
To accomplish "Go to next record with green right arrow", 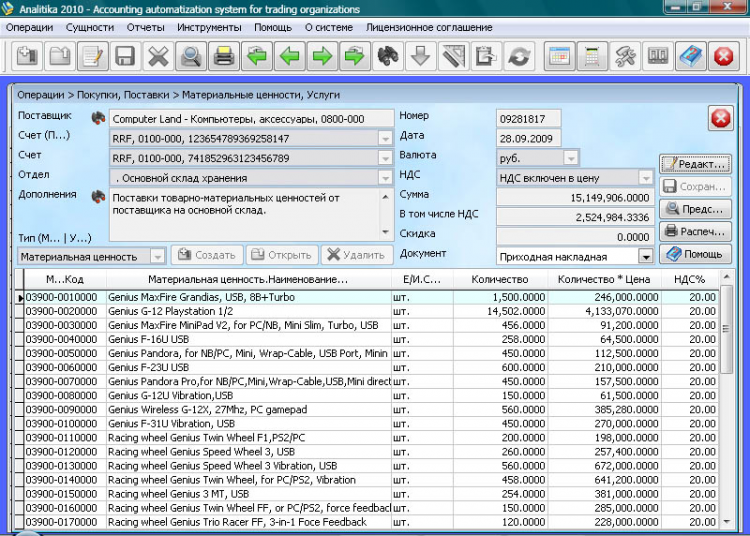I will point(322,56).
